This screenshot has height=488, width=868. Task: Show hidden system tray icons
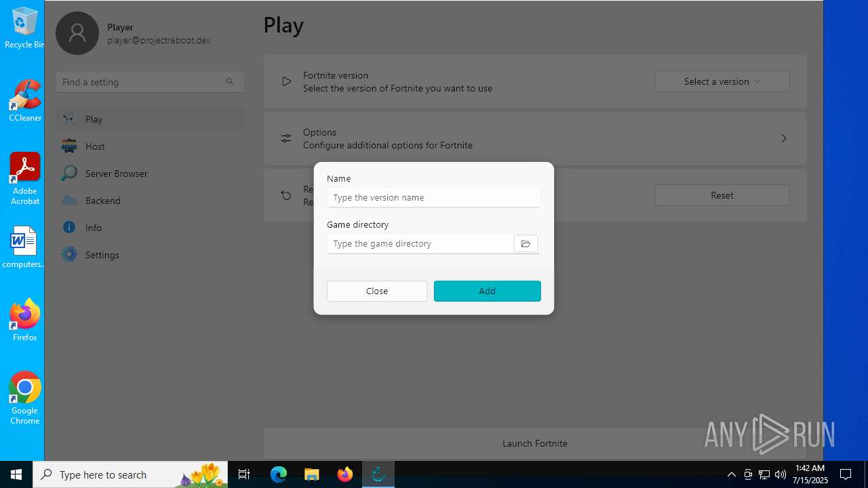click(x=732, y=474)
